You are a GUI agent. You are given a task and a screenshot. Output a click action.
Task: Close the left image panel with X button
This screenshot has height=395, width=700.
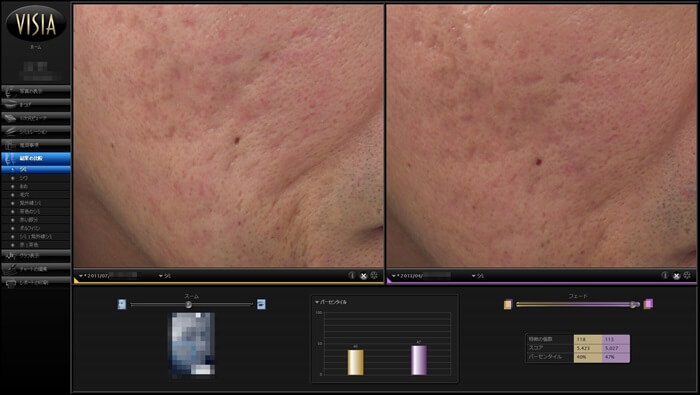(x=363, y=276)
